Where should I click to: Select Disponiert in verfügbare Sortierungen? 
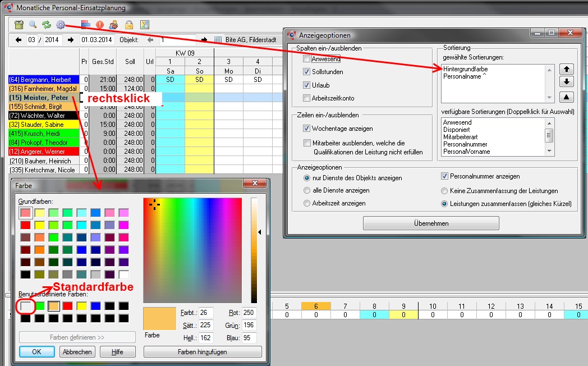[x=456, y=130]
